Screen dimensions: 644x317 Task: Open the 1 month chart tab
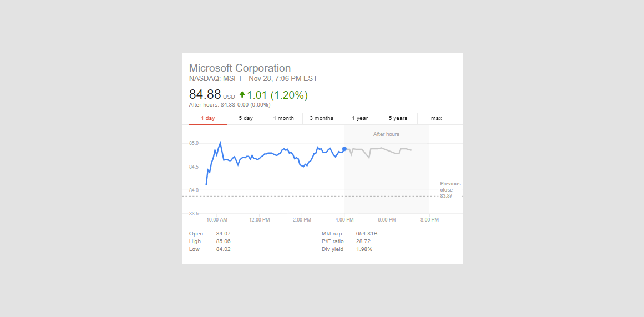(283, 118)
